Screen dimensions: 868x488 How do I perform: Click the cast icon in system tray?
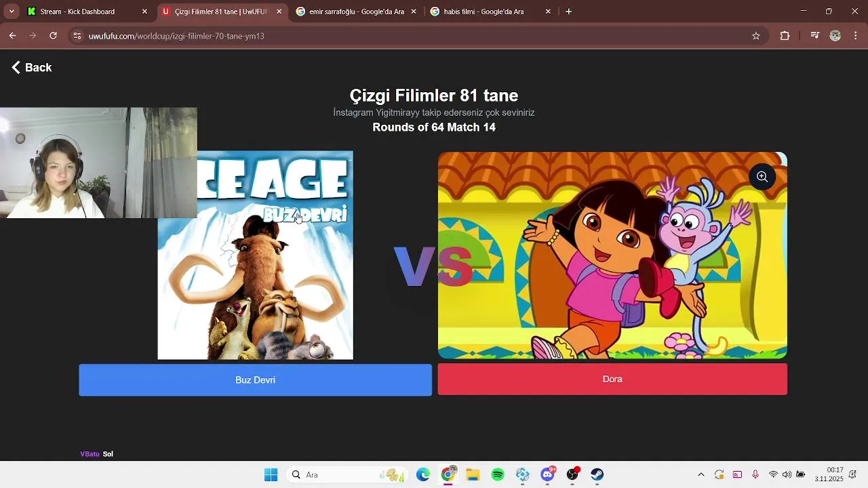[737, 474]
